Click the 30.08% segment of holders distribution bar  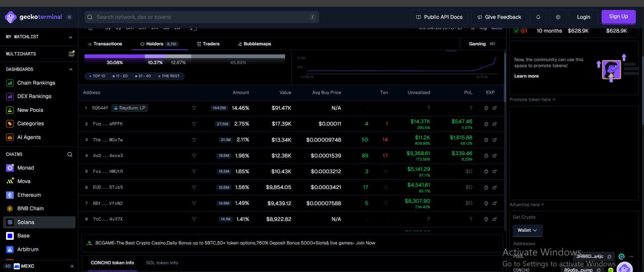pyautogui.click(x=115, y=57)
